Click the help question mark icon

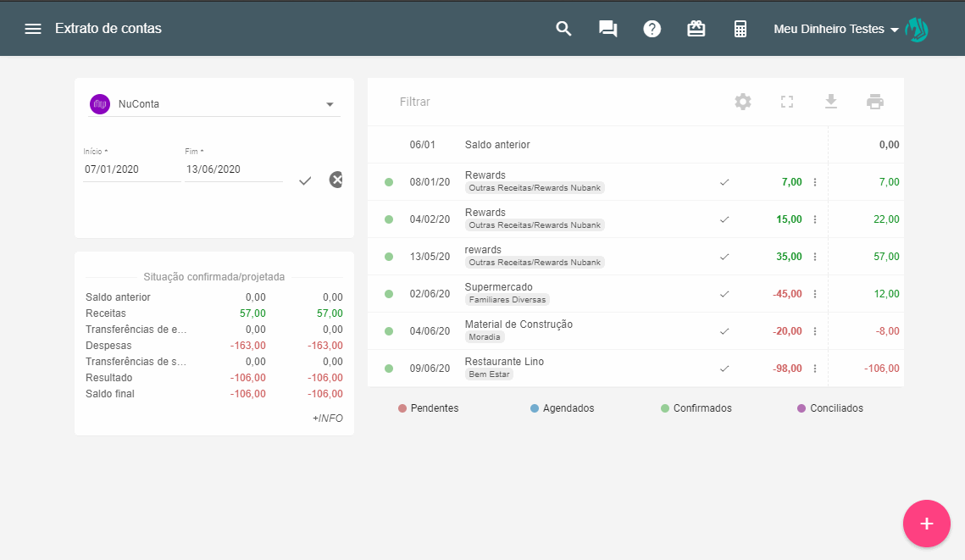click(652, 29)
